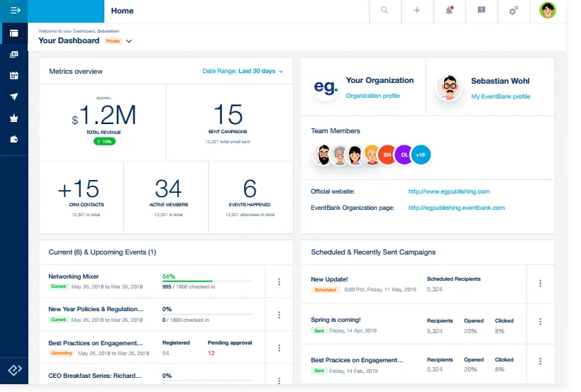The width and height of the screenshot is (581, 392).
Task: Open the Events calendar sidebar icon
Action: pyautogui.click(x=14, y=75)
